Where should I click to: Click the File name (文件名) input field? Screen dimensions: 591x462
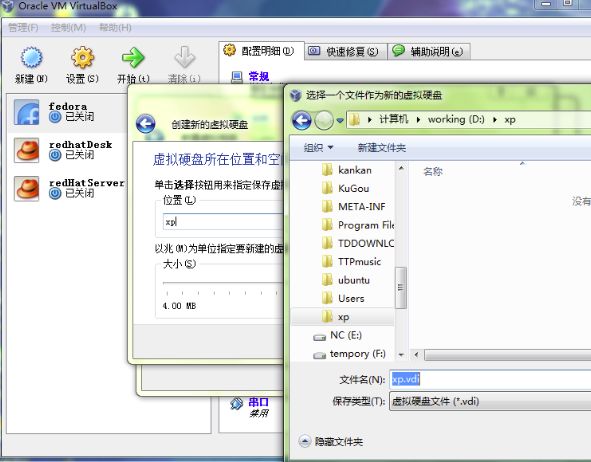click(490, 379)
